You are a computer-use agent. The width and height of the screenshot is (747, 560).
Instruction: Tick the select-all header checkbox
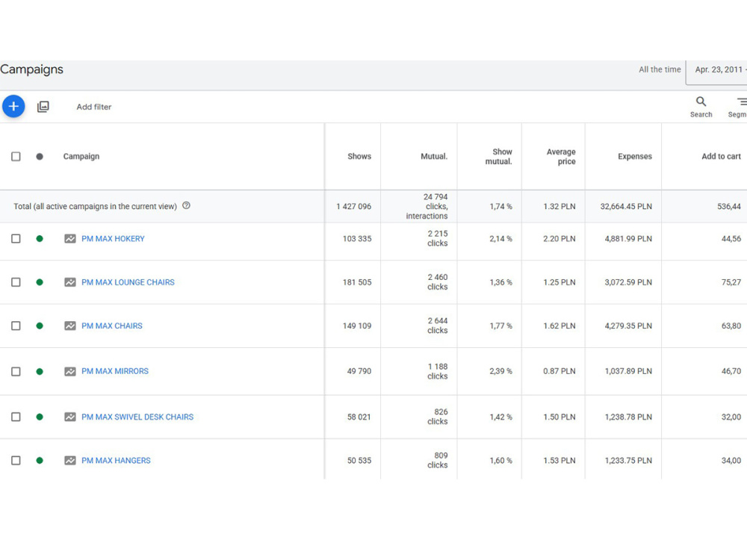click(16, 156)
